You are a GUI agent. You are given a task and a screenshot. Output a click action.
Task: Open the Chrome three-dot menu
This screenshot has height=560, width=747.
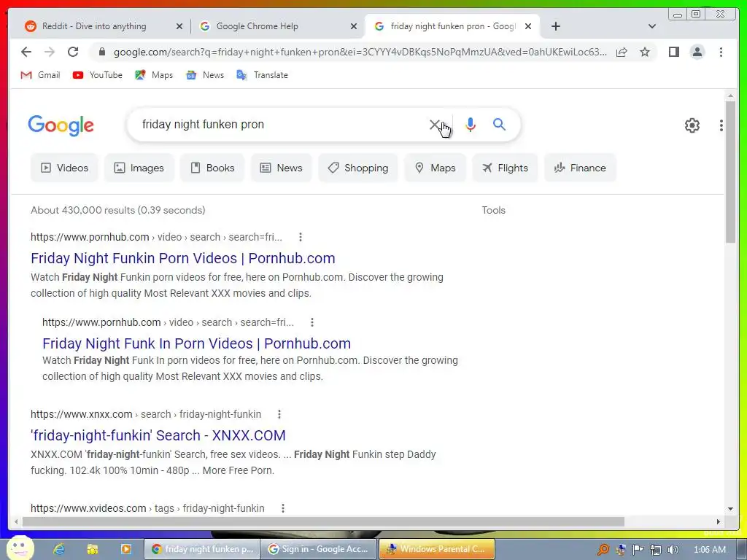point(721,52)
